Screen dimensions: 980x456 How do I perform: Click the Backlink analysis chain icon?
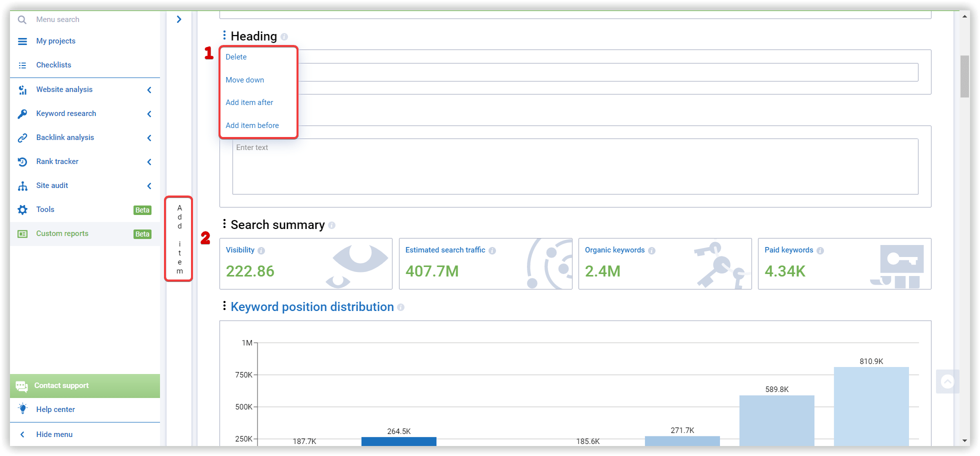pos(22,138)
